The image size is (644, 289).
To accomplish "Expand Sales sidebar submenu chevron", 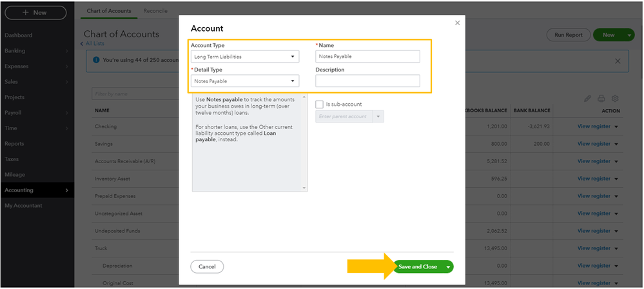I will [67, 82].
